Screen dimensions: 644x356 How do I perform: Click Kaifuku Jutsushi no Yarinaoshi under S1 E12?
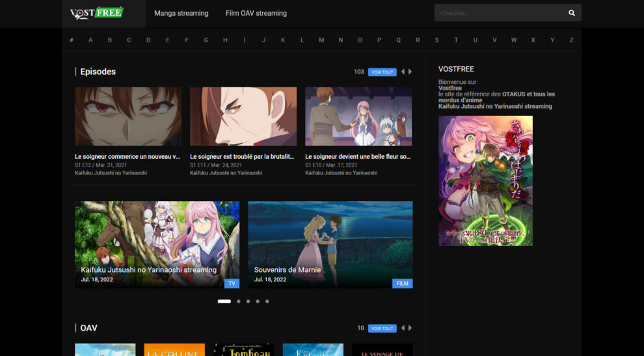(x=111, y=173)
